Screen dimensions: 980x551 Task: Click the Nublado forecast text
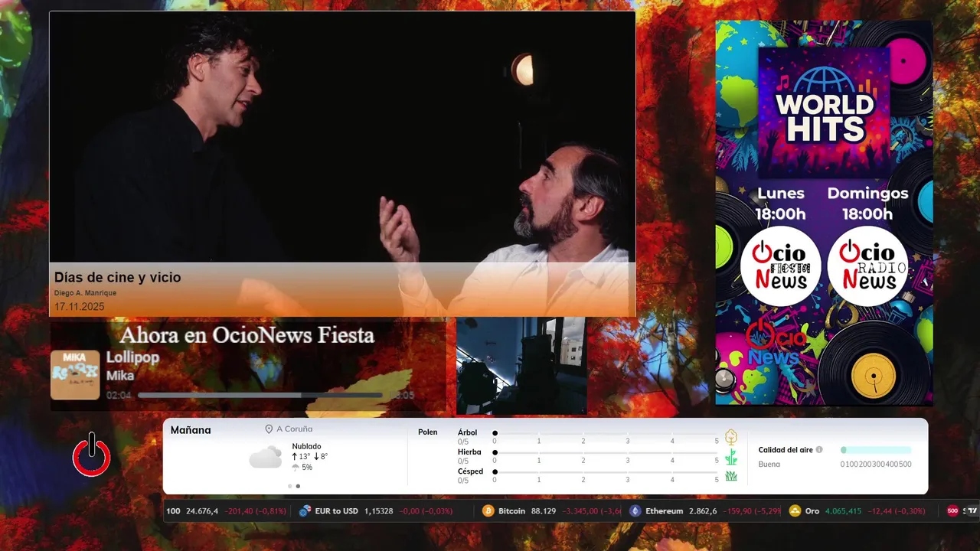pyautogui.click(x=306, y=446)
